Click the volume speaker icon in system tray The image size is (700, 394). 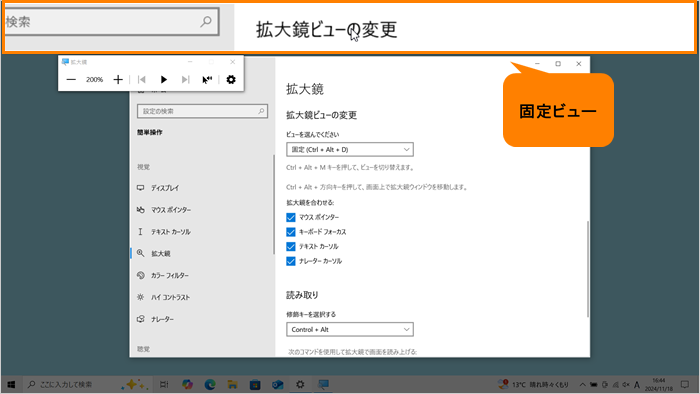point(626,384)
